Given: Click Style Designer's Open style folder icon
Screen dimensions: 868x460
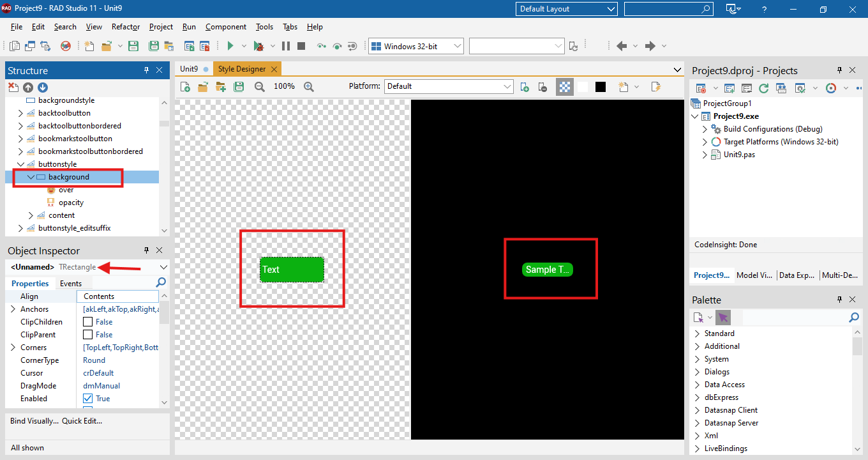Looking at the screenshot, I should click(x=203, y=86).
